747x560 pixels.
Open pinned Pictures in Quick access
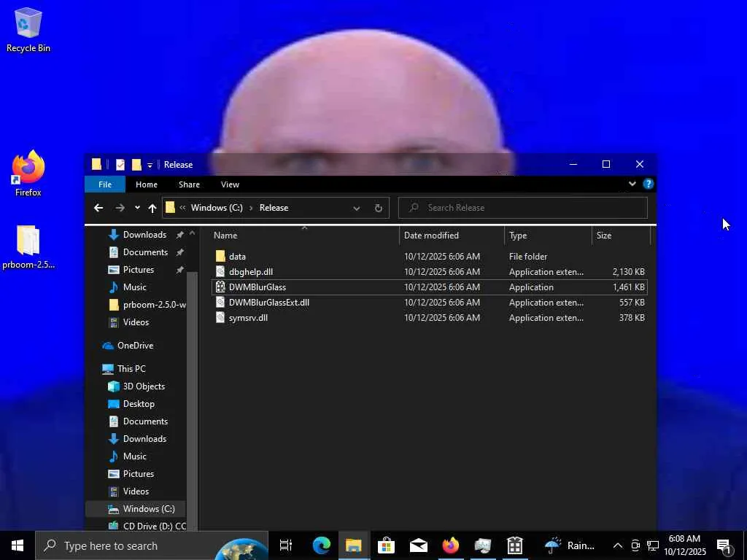[x=139, y=270]
